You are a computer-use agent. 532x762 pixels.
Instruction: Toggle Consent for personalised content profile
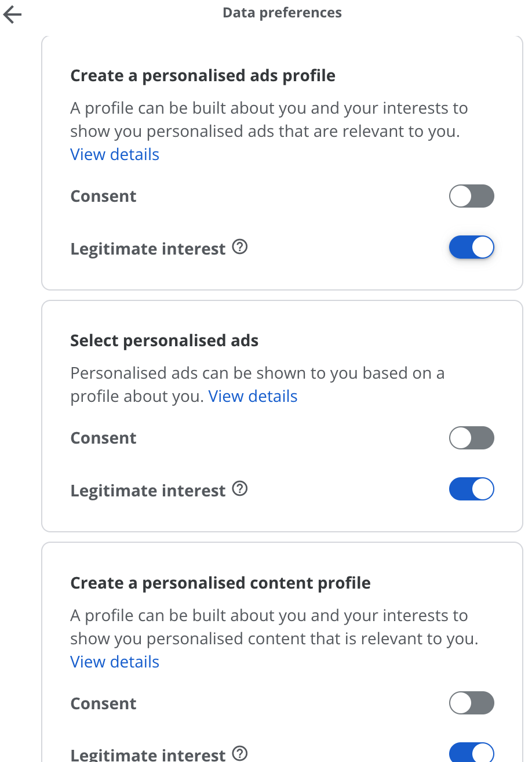coord(471,703)
